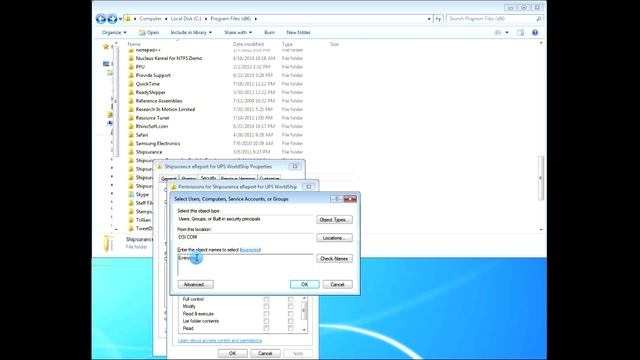This screenshot has height=360, width=640.
Task: Click the Nucleus Kernel for NTFS Demo folder icon
Action: (x=131, y=58)
